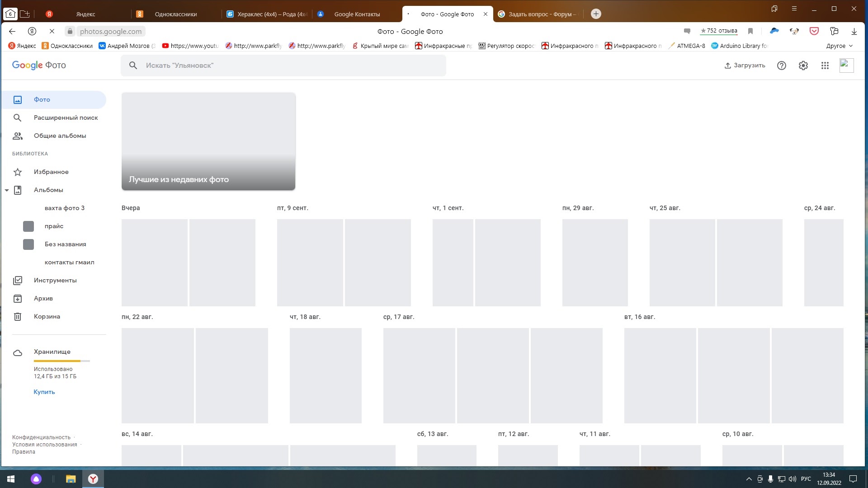Open the 752 отзыва reviews link

[x=719, y=31]
